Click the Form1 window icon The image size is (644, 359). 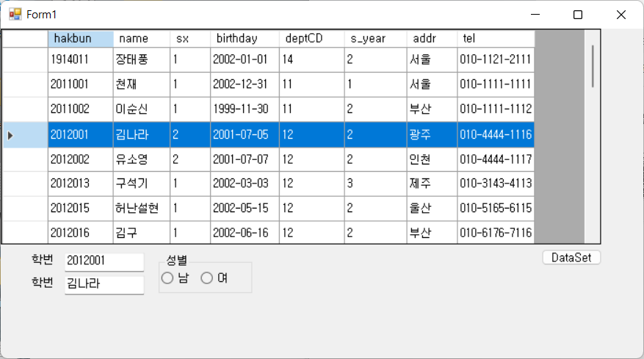15,15
